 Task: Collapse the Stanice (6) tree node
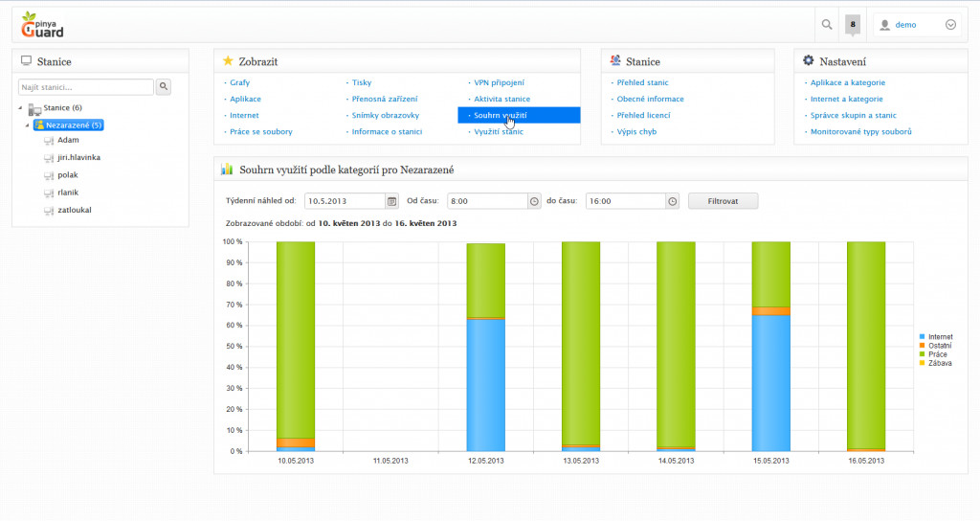(20, 107)
